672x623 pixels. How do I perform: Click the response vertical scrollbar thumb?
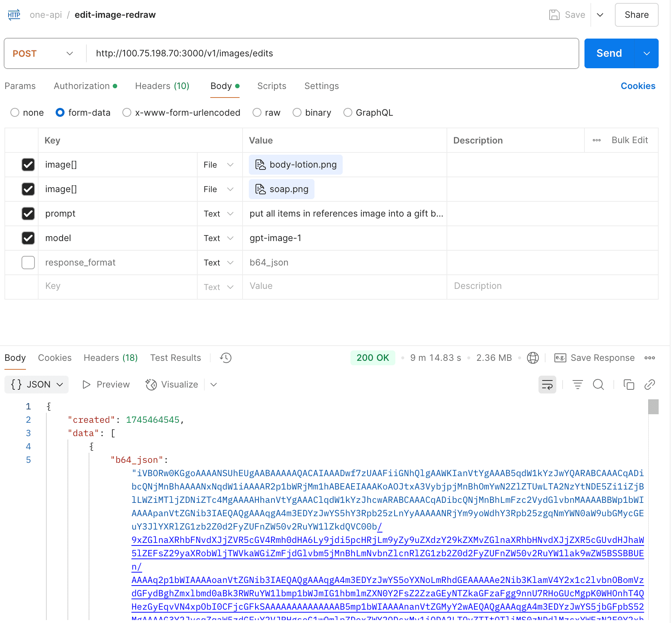(653, 407)
